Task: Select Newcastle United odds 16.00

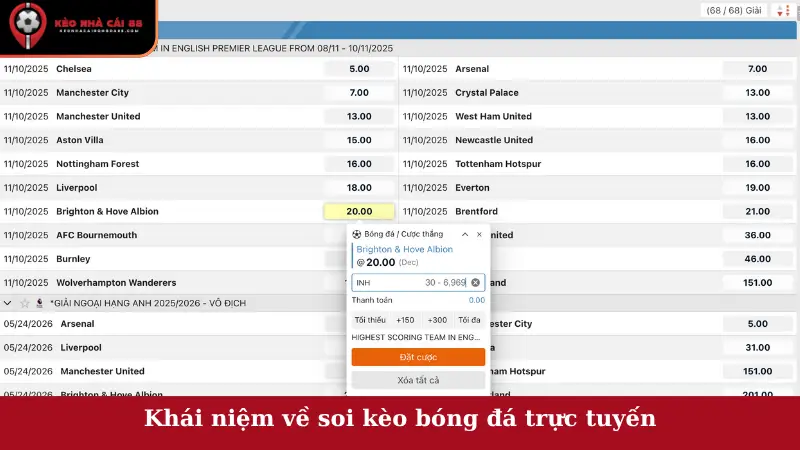Action: [x=758, y=140]
